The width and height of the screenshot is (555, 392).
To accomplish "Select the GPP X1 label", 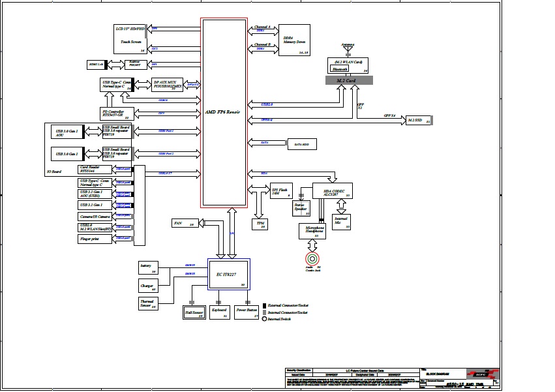I will 360,106.
